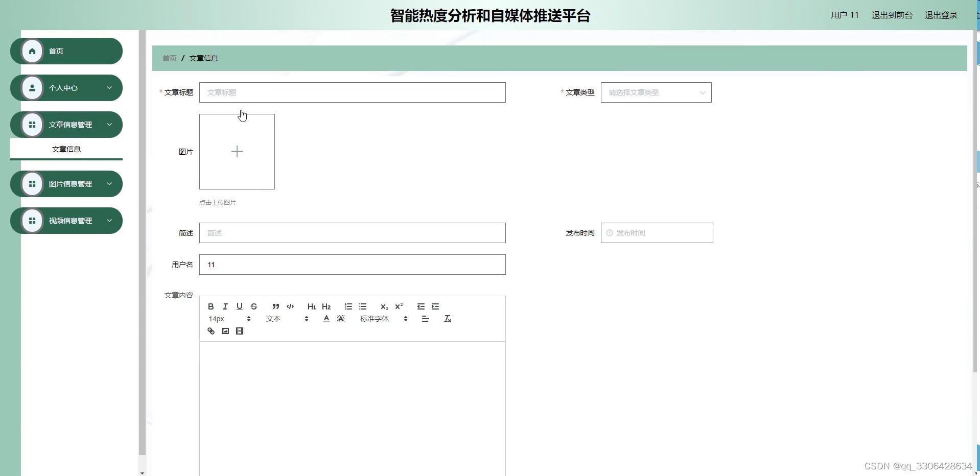Create a bulleted list
The image size is (980, 476).
pyautogui.click(x=363, y=306)
